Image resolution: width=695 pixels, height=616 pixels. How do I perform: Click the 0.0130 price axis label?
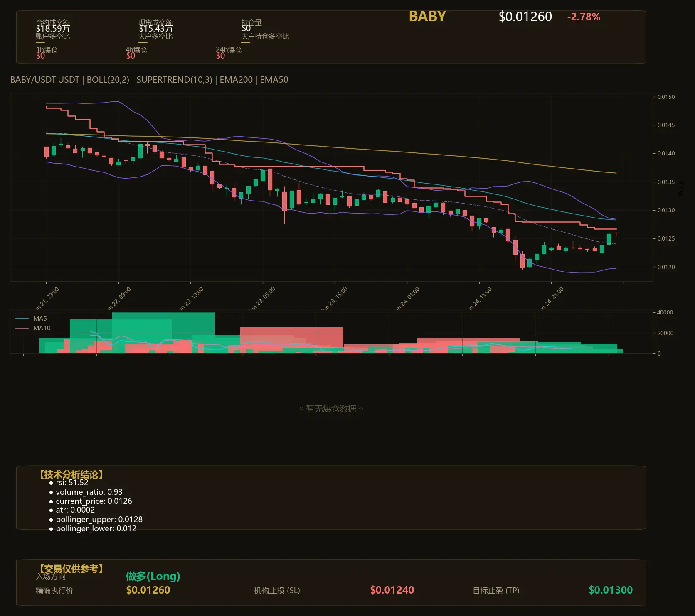(x=666, y=210)
